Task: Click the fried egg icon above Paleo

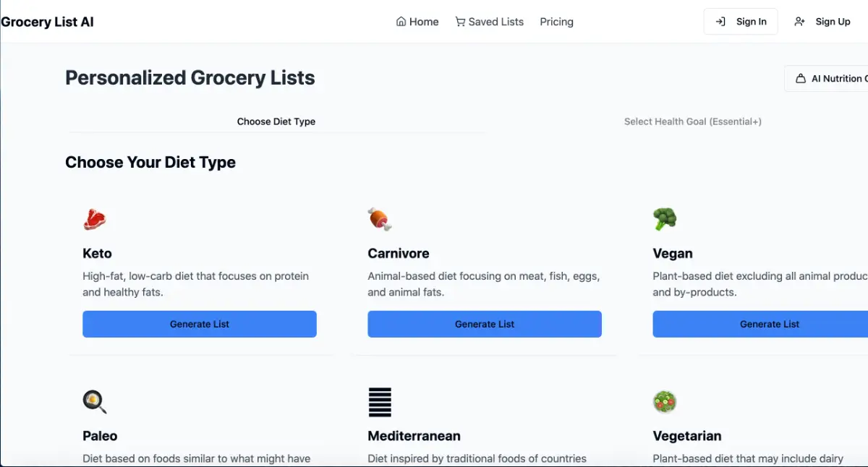Action: pyautogui.click(x=95, y=401)
